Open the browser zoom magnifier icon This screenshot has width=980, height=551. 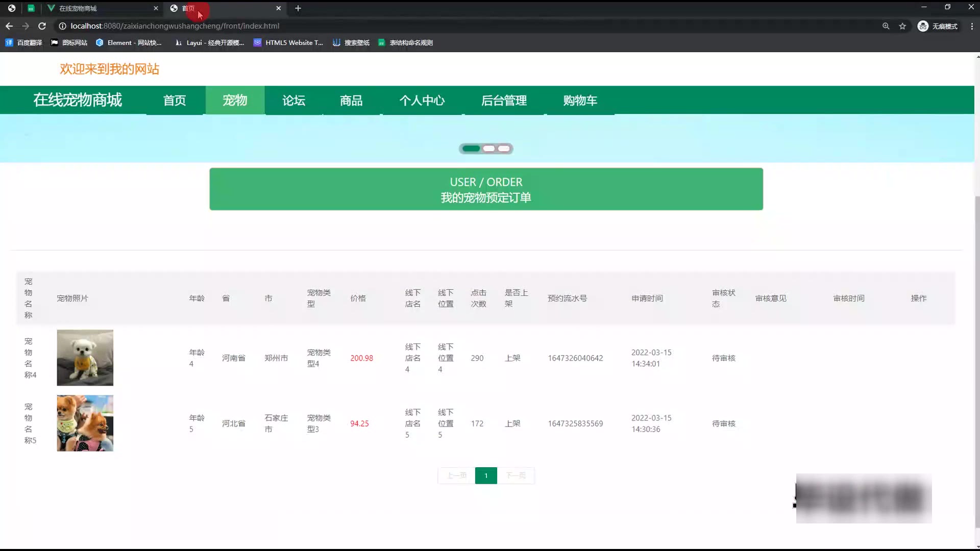point(886,26)
